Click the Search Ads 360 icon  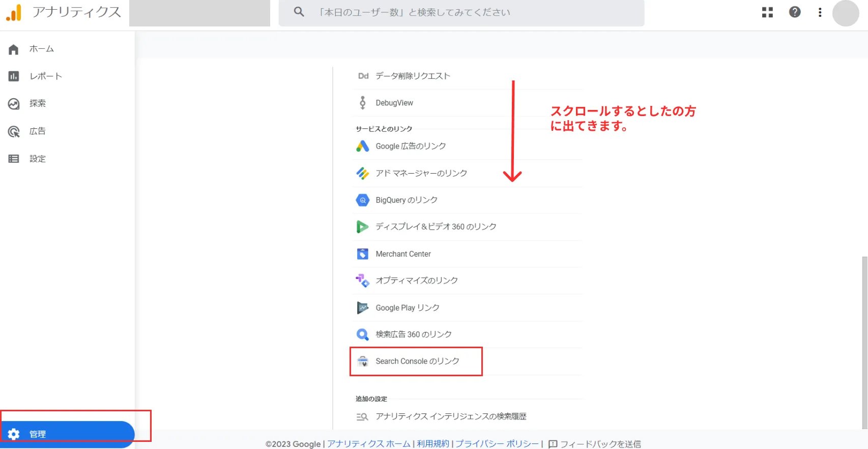[x=362, y=334]
